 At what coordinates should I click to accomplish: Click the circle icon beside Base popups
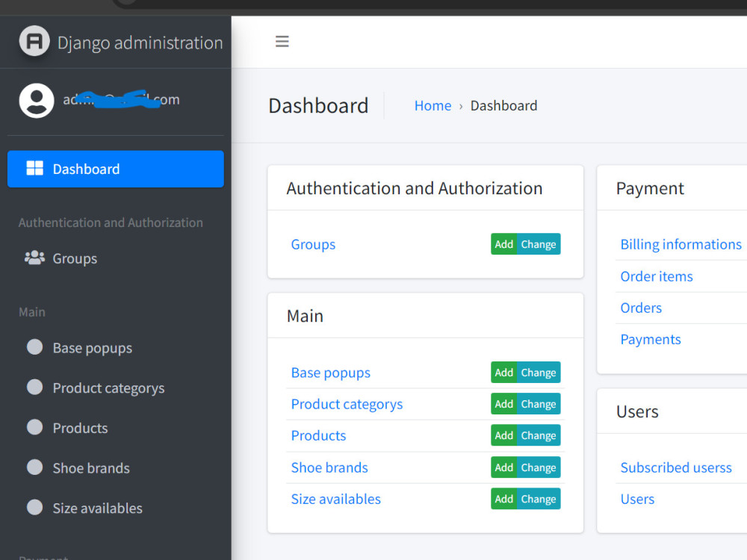[35, 346]
